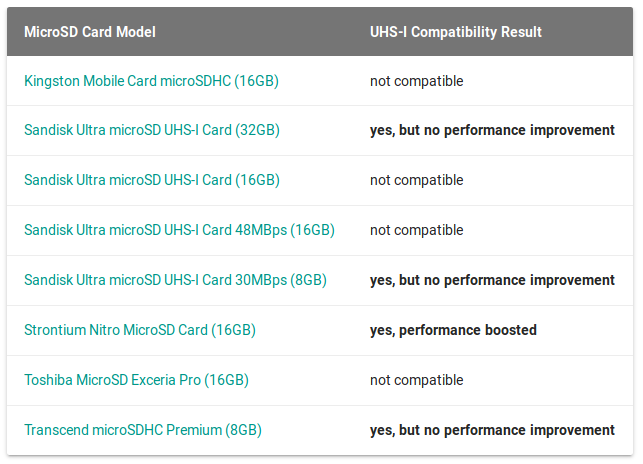Image resolution: width=643 pixels, height=464 pixels.
Task: Click Kingston row's 'not compatible' result
Action: 417,81
